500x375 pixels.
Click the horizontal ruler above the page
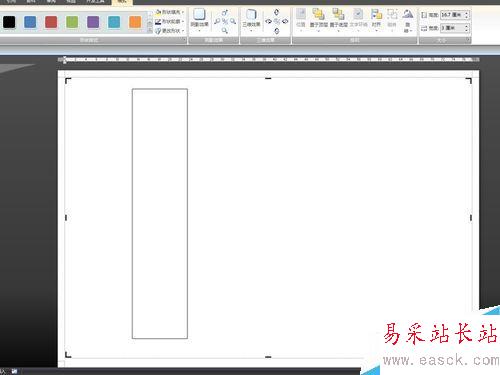(269, 60)
